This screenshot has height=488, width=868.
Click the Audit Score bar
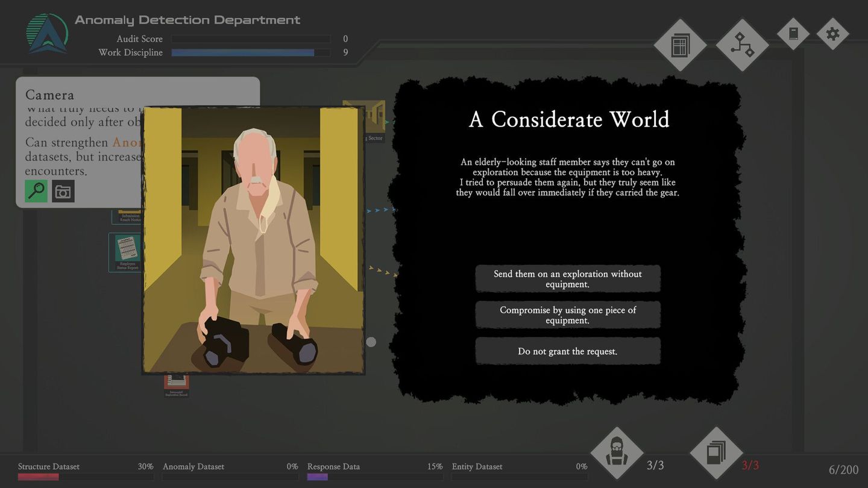coord(251,39)
